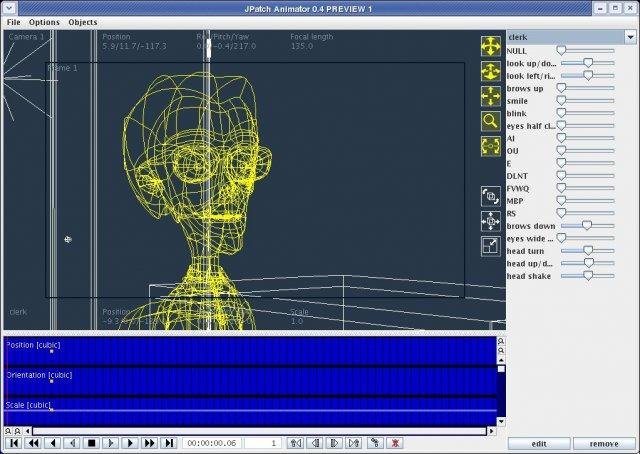This screenshot has height=454, width=640.
Task: Click the red delete keyframe icon
Action: click(x=396, y=442)
